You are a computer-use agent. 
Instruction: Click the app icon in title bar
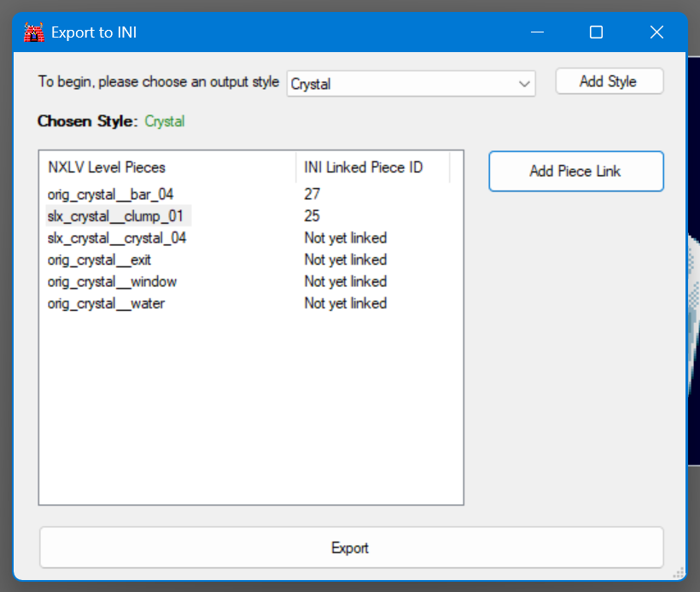tap(33, 32)
